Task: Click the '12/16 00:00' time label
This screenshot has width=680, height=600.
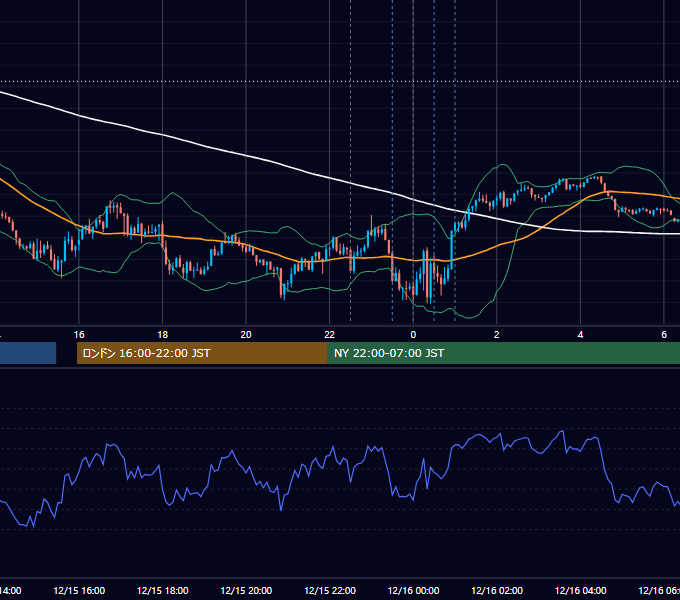Action: tap(413, 590)
